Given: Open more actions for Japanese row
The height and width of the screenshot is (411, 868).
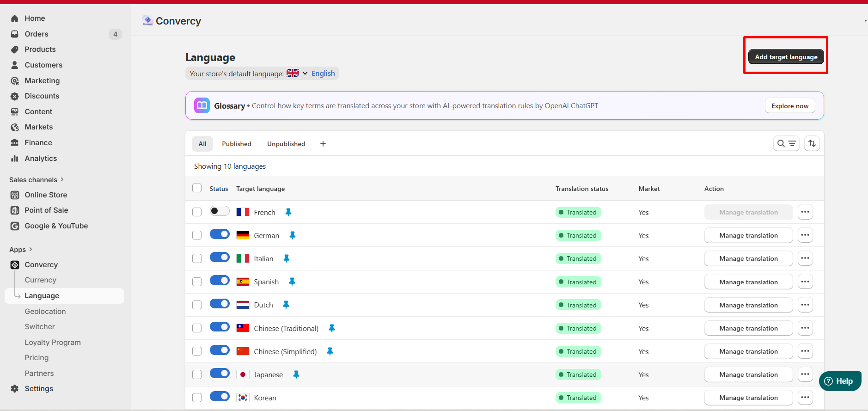Looking at the screenshot, I should [805, 374].
